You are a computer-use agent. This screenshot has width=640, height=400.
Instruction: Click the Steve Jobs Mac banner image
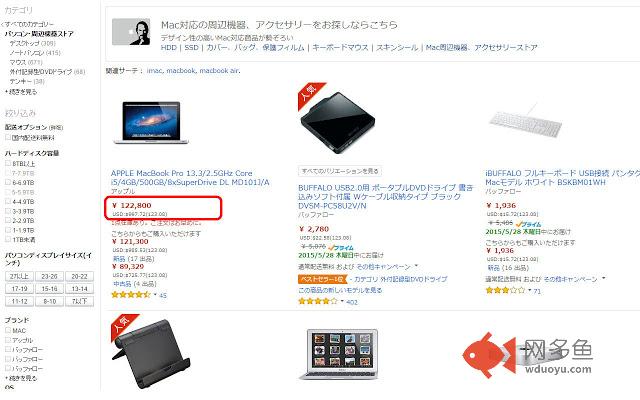click(x=131, y=31)
